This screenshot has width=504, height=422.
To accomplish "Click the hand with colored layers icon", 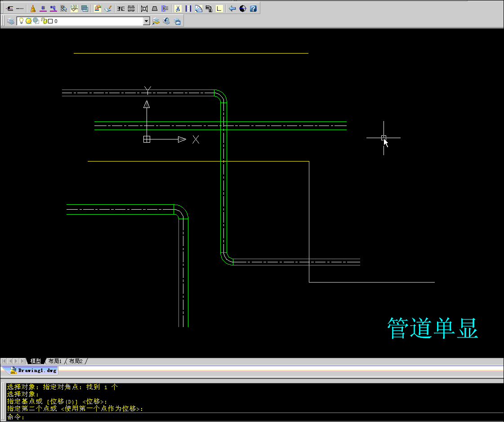I will pos(98,9).
